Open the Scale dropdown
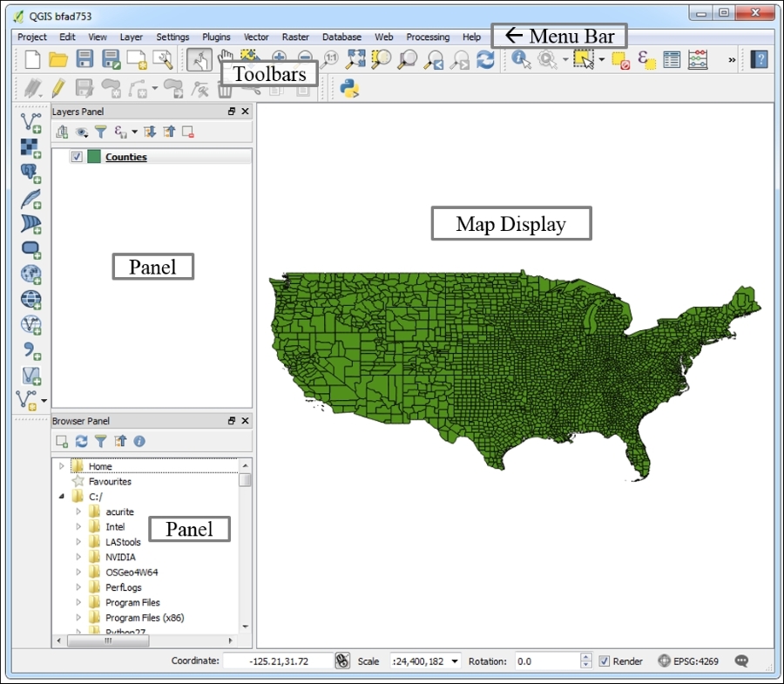This screenshot has width=784, height=684. [455, 661]
